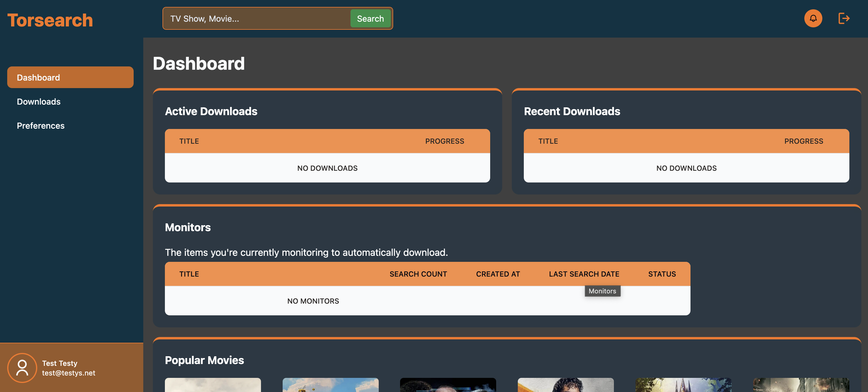Open the Dashboard sidebar item

(70, 77)
